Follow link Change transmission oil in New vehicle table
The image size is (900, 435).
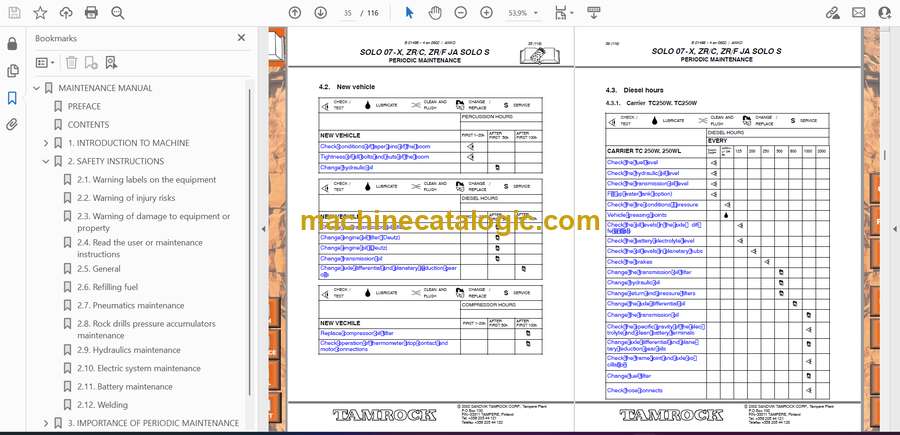point(351,259)
